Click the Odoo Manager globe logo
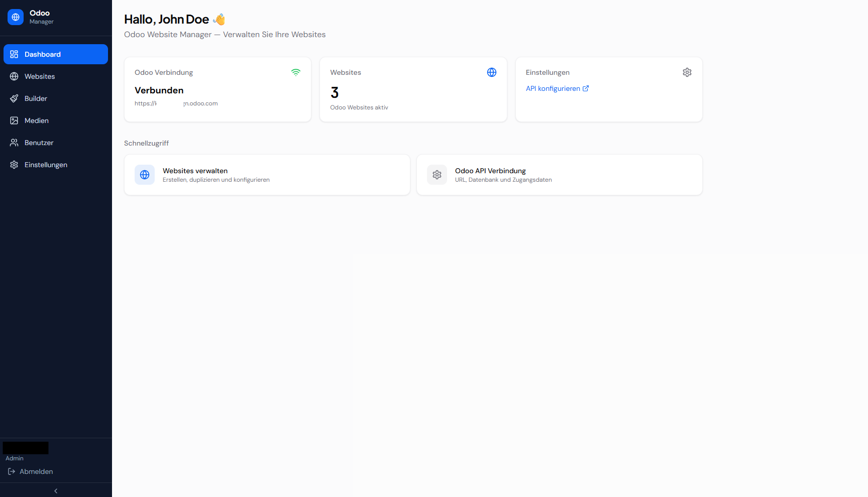 click(x=16, y=17)
